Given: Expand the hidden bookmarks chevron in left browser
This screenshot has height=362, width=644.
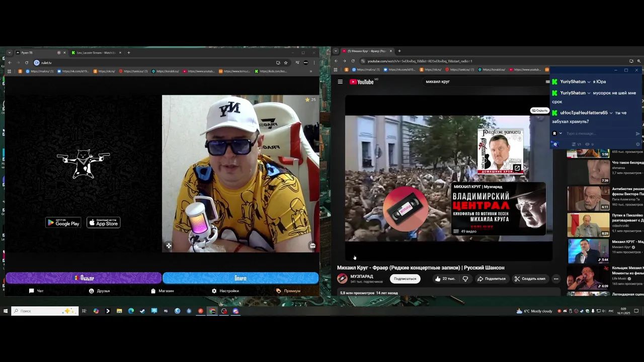Looking at the screenshot, I should (310, 71).
